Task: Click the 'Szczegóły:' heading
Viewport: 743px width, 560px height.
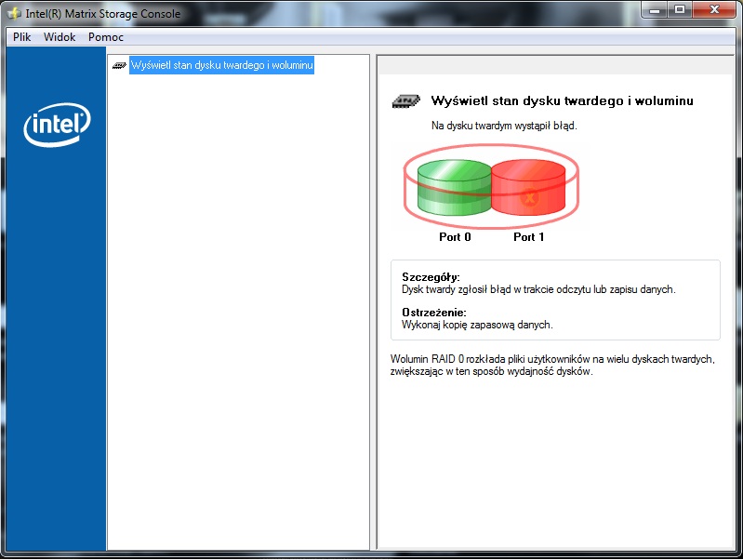Action: [431, 277]
